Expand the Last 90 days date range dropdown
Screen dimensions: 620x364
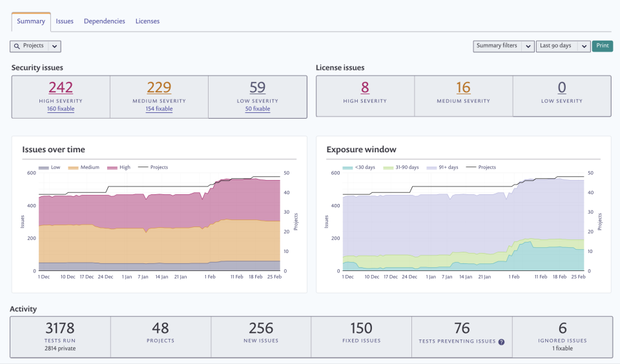563,46
